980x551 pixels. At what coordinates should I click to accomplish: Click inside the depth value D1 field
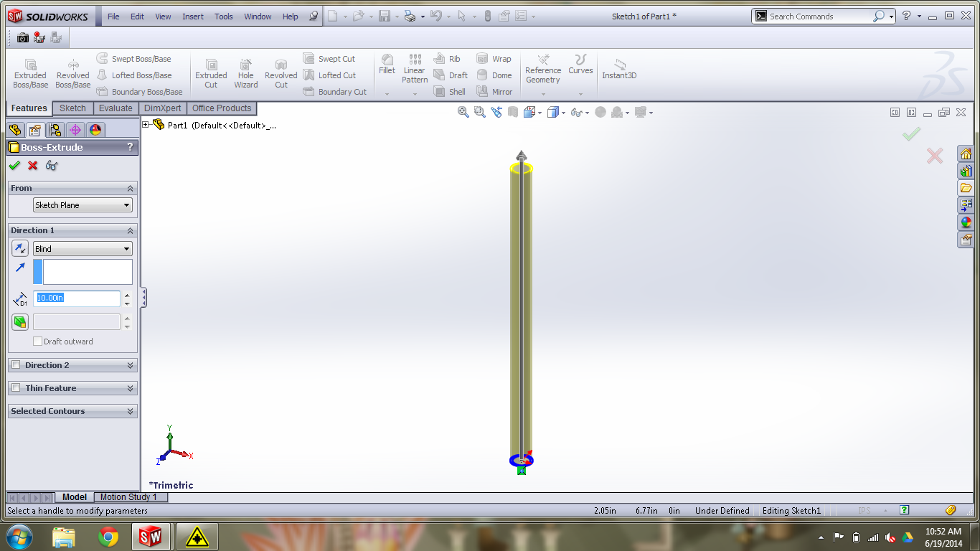pos(77,298)
